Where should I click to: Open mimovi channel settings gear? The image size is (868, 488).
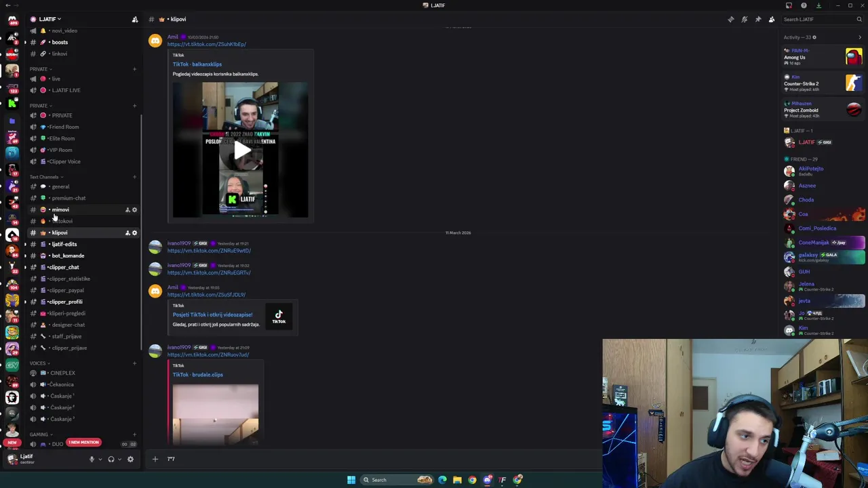[x=134, y=209]
